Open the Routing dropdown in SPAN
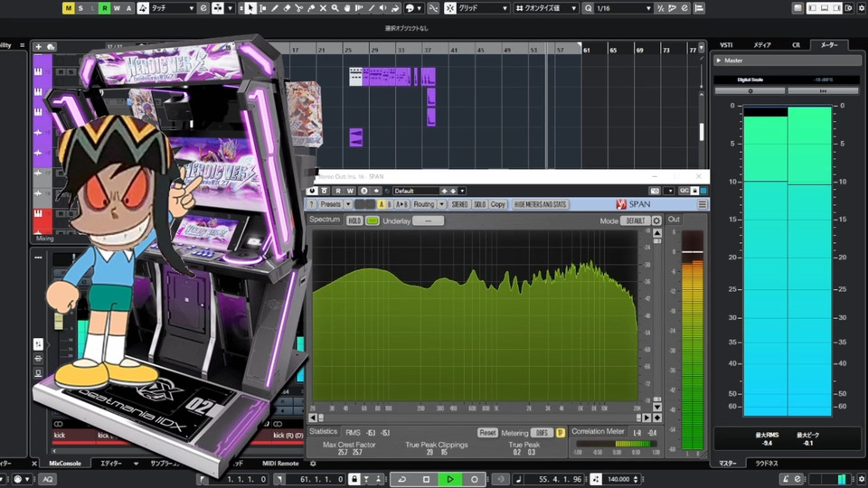The width and height of the screenshot is (868, 488). point(427,205)
